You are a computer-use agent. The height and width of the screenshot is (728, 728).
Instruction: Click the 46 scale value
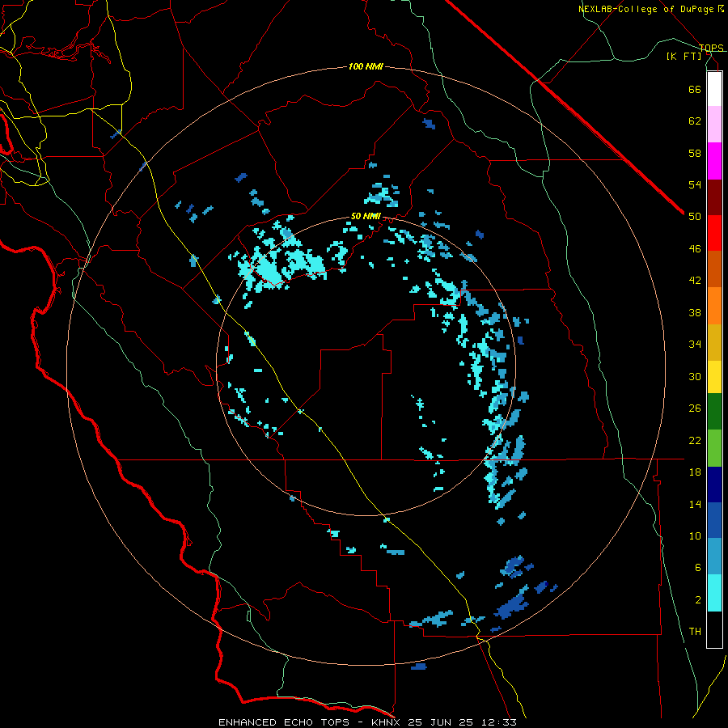tap(695, 249)
